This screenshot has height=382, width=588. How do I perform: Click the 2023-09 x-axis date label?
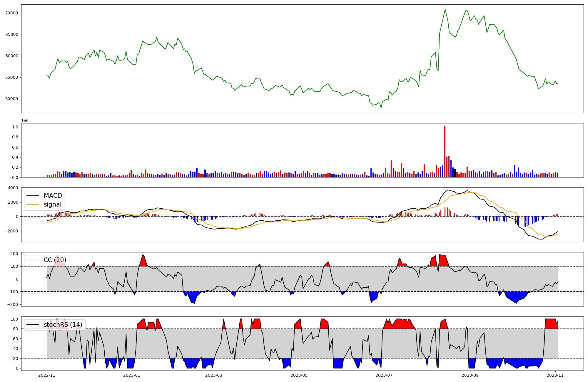point(470,375)
